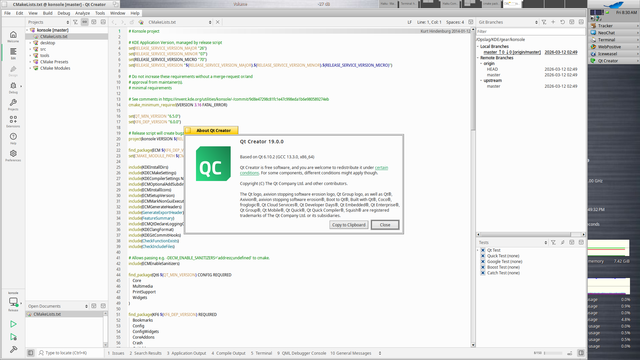
Task: Expand the src folder
Action: point(30,49)
